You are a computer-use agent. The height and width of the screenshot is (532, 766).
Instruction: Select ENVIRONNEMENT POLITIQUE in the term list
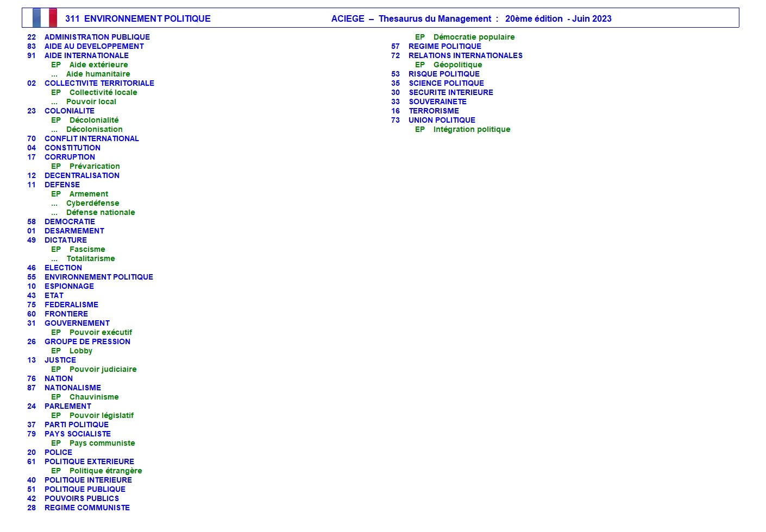tap(98, 277)
